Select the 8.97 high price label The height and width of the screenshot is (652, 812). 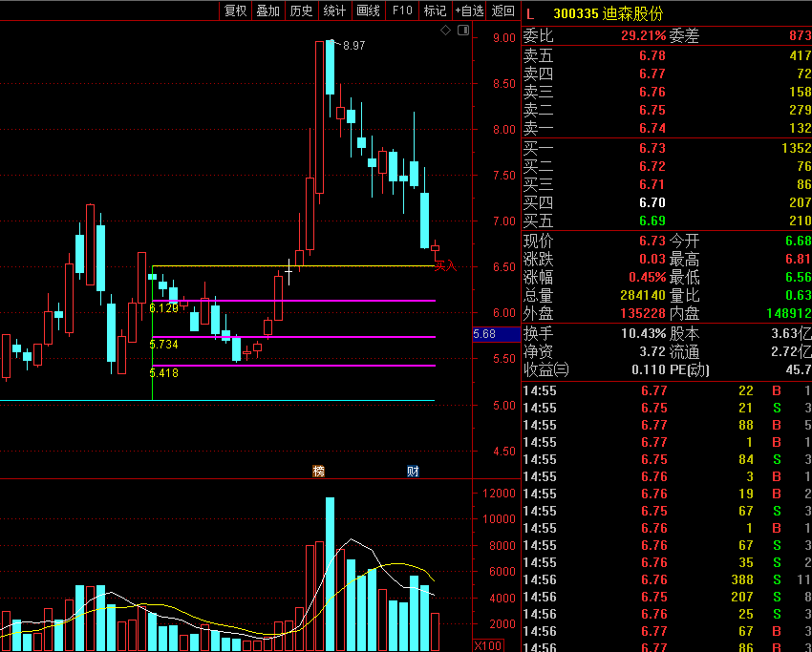tap(354, 46)
